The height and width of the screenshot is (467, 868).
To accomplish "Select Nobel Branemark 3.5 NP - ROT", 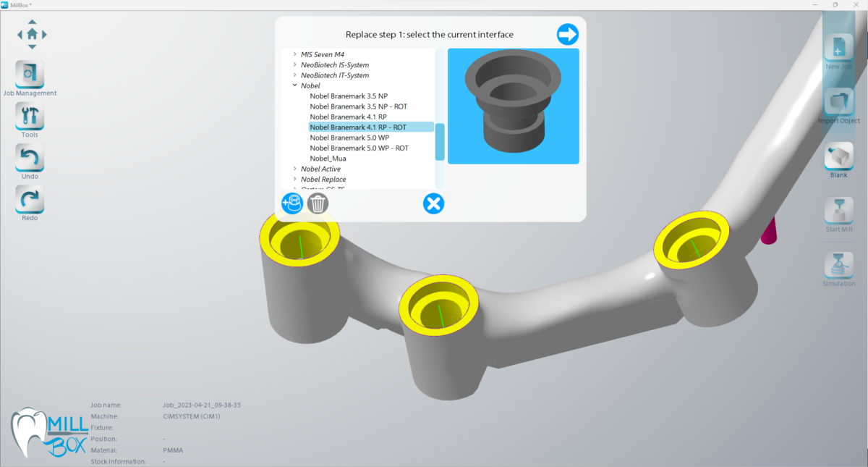I will click(x=359, y=106).
